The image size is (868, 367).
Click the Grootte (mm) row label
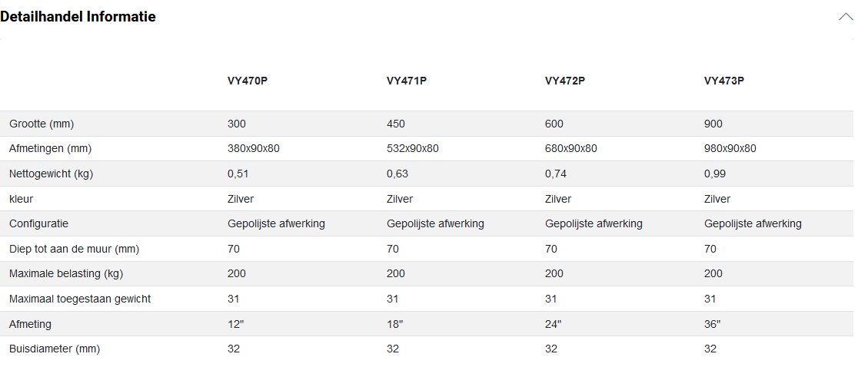tap(42, 124)
